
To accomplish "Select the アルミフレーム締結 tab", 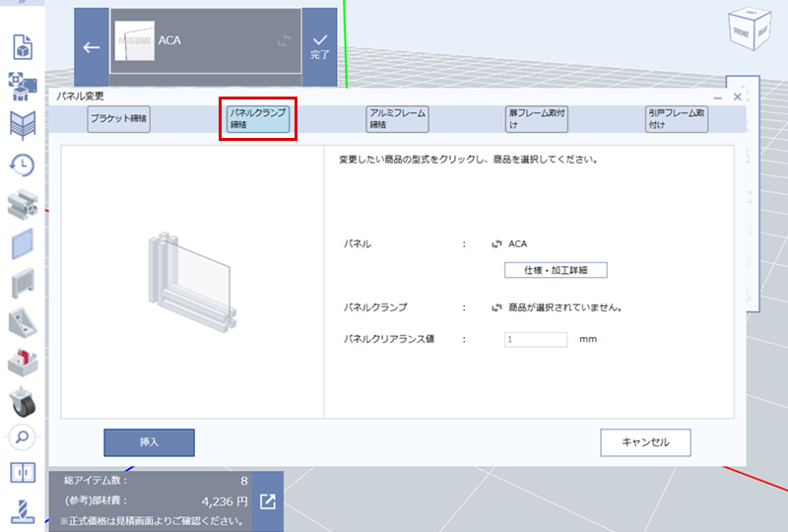I will point(397,119).
